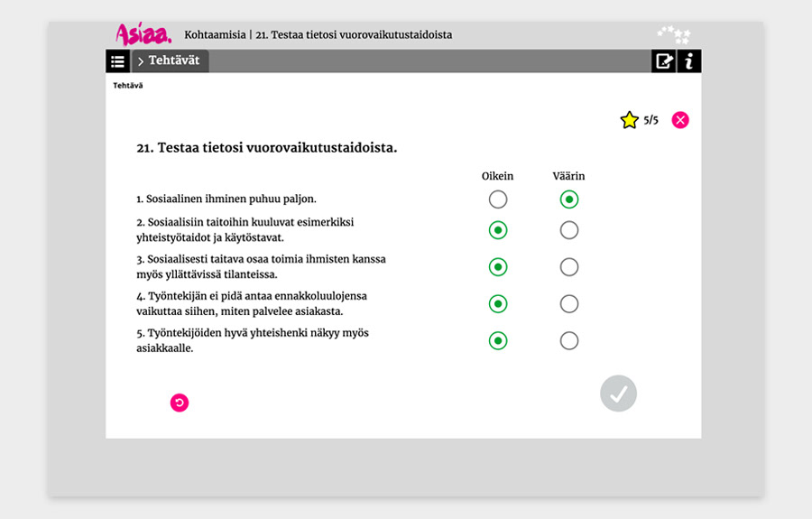Choose Oikein for statement 2
Viewport: 812px width, 519px height.
pyautogui.click(x=497, y=231)
